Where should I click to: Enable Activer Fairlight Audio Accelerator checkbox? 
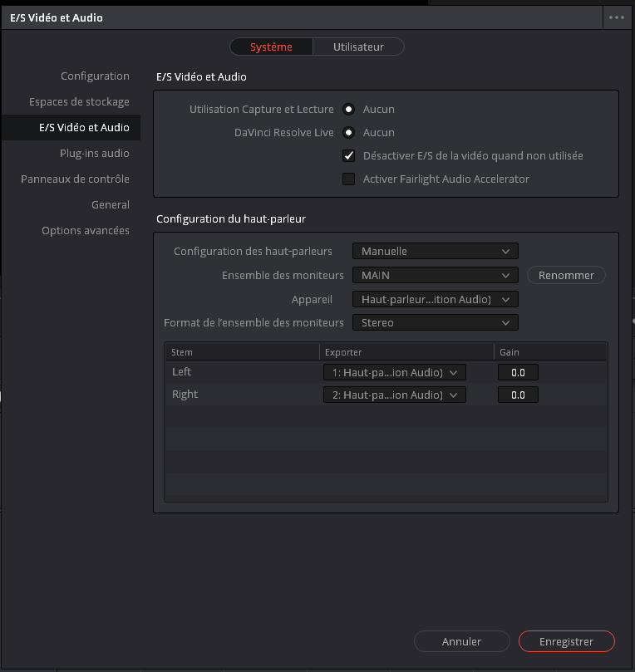(348, 179)
